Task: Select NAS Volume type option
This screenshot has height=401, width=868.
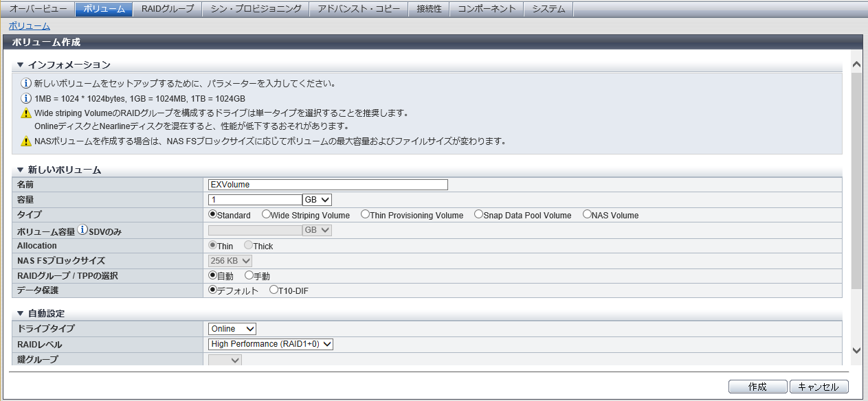Action: [587, 214]
